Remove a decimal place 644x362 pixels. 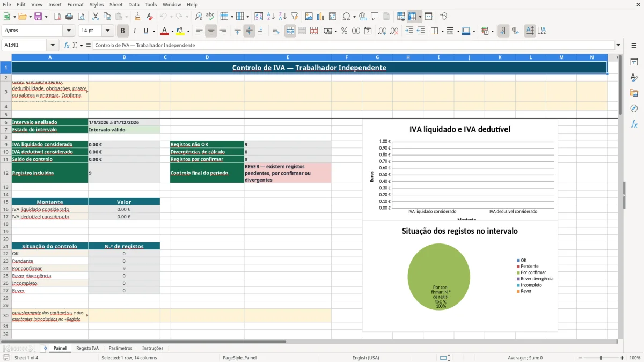tap(394, 31)
